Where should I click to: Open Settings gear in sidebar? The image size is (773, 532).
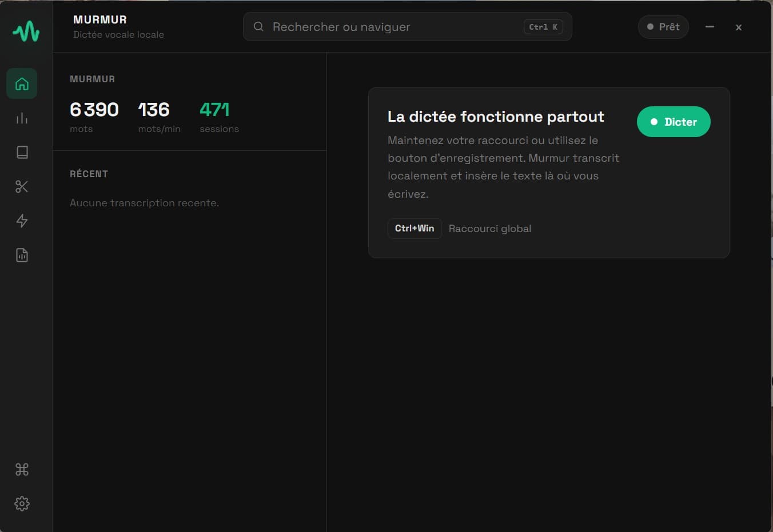(x=22, y=503)
